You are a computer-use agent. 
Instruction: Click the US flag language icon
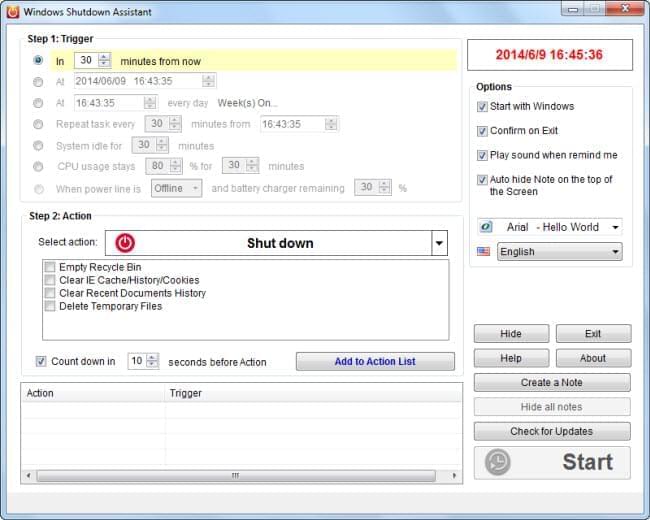[x=483, y=251]
